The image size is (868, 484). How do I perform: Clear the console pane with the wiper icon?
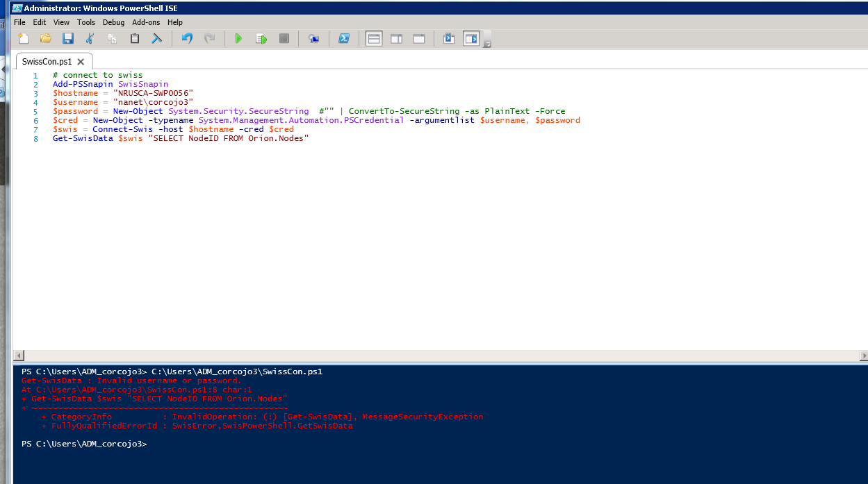pos(157,39)
